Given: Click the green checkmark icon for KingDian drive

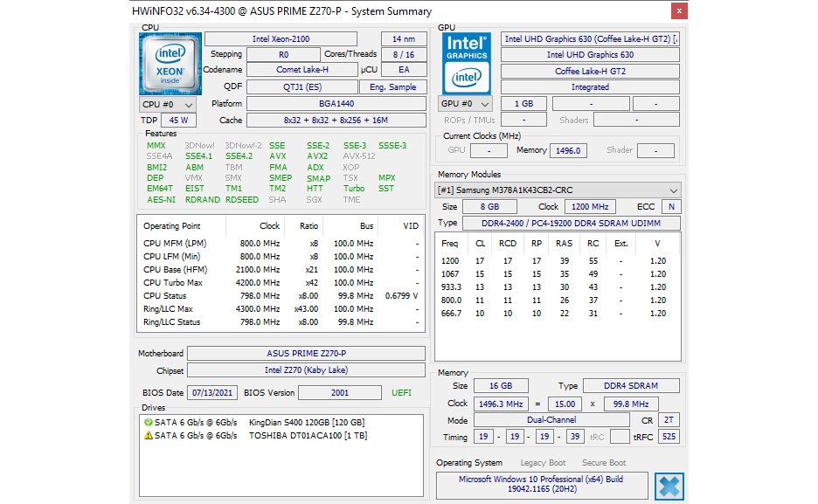Looking at the screenshot, I should coord(149,422).
